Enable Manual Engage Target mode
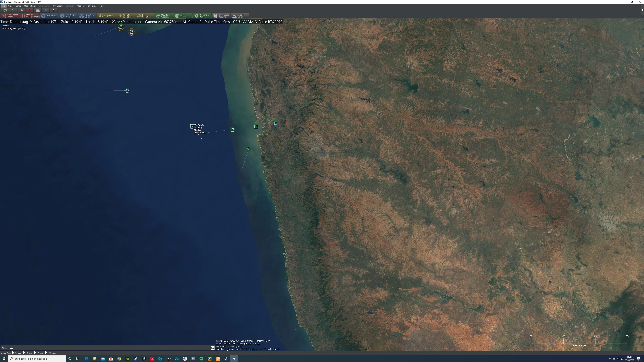Image resolution: width=644 pixels, height=362 pixels. (x=30, y=16)
